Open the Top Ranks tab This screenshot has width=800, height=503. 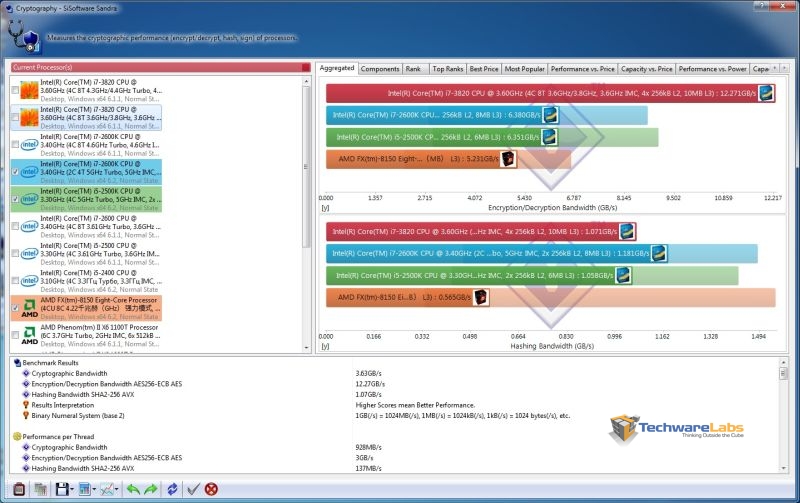447,68
